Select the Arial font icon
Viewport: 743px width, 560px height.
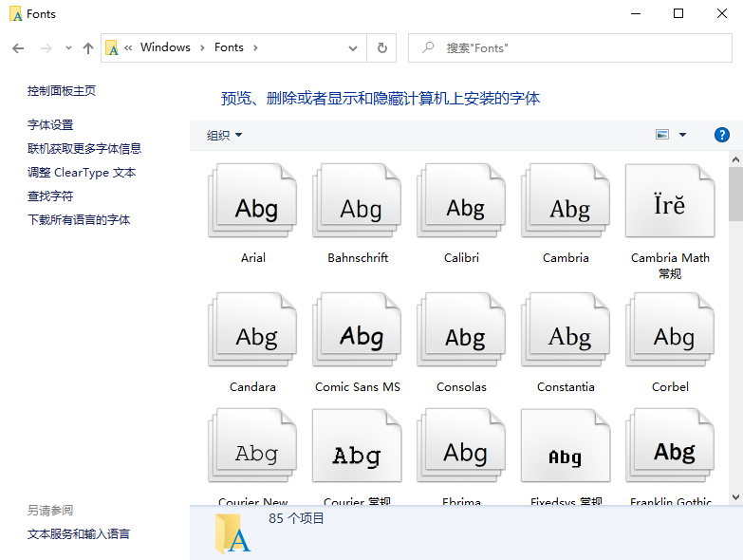tap(252, 204)
